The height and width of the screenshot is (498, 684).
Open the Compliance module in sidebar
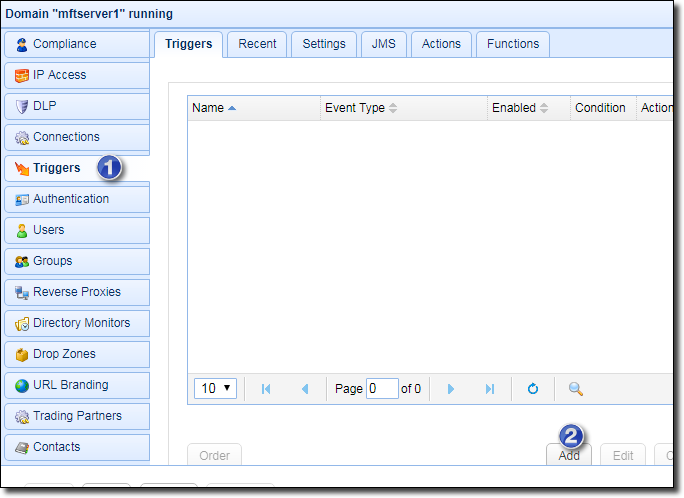[76, 44]
